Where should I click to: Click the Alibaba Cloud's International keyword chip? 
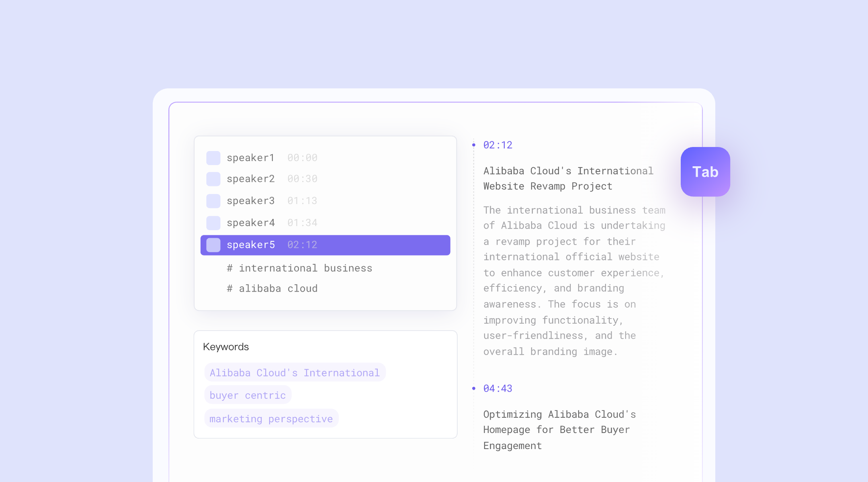[295, 373]
